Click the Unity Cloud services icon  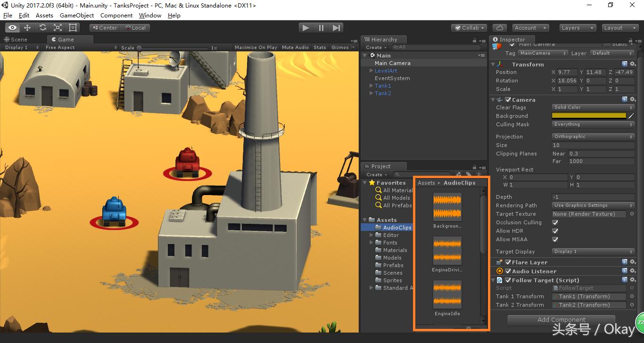click(x=499, y=27)
